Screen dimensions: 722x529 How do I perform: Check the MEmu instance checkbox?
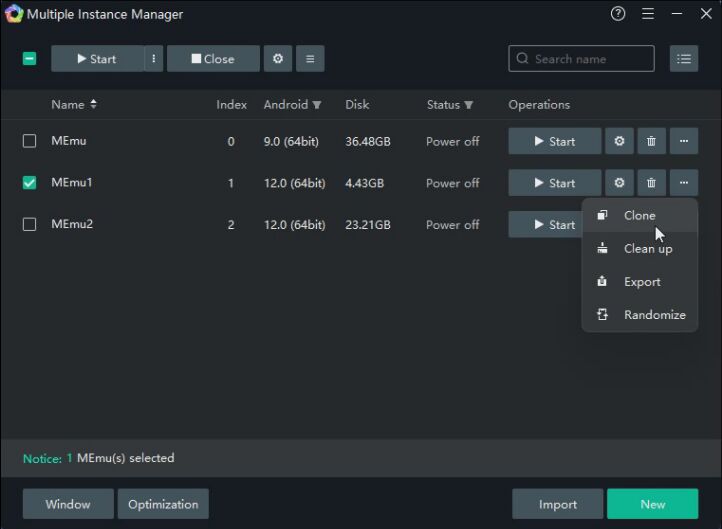30,141
